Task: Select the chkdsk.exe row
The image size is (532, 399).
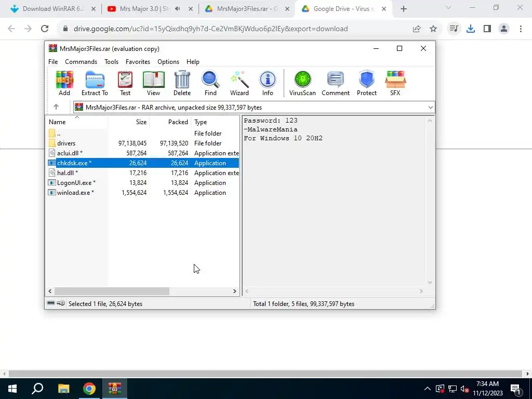Action: pos(143,163)
